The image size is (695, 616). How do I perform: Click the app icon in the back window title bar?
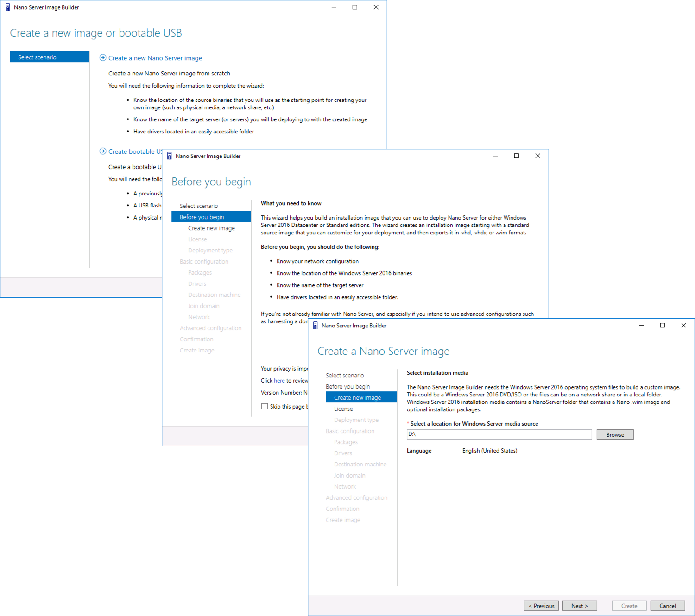point(7,7)
